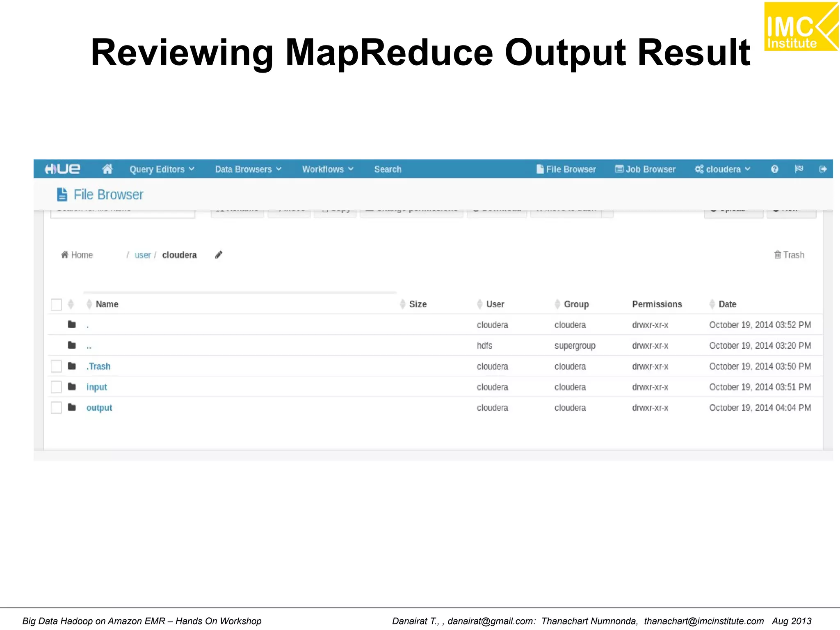Viewport: 840px width, 630px height.
Task: Check the input row checkbox
Action: coord(56,387)
